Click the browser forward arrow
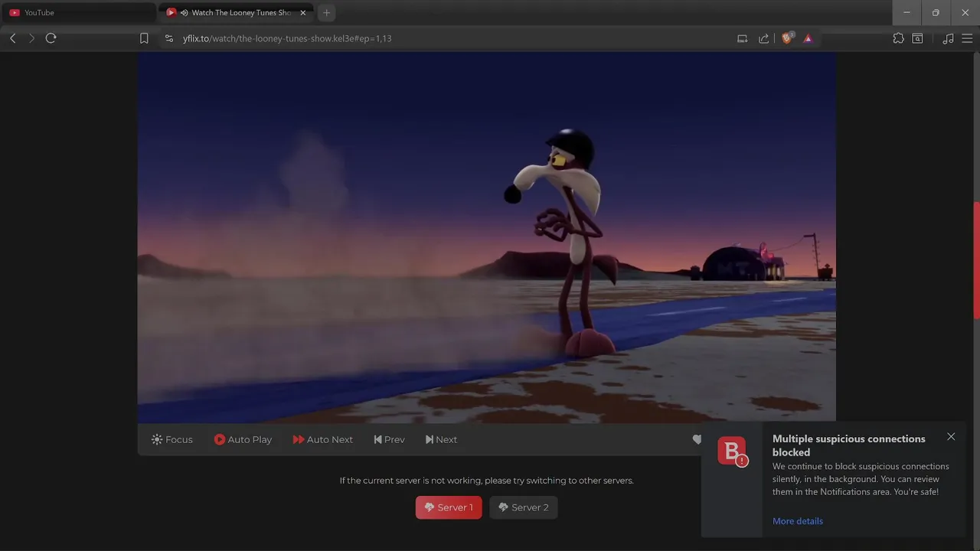Viewport: 980px width, 551px height. (x=31, y=38)
